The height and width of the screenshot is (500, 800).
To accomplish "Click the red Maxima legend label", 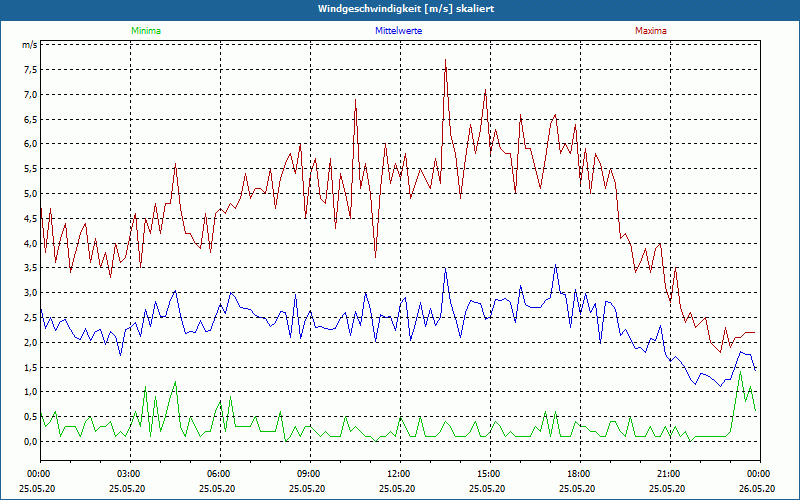I will tap(651, 31).
